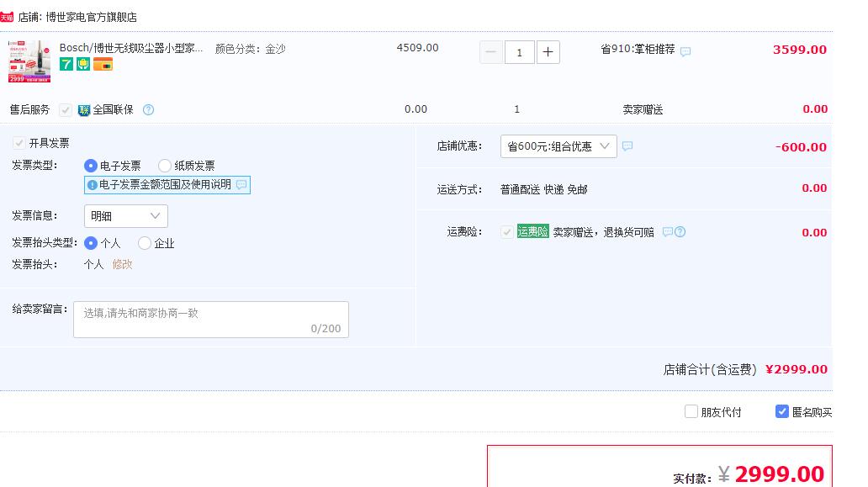Open the Bosch vacuum product thumbnail
Viewport: 868px width, 487px height.
pos(29,61)
